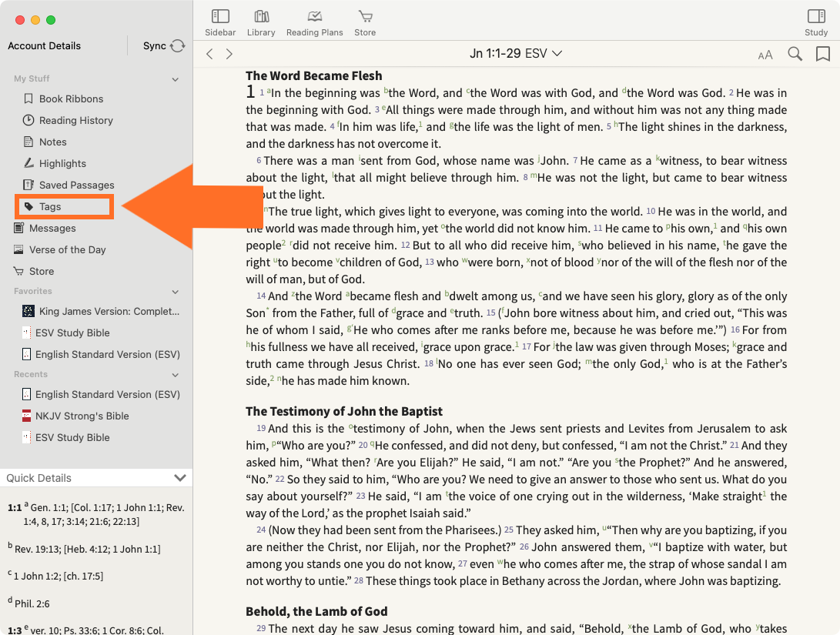This screenshot has height=635, width=840.
Task: Collapse the My Stuff section
Action: [x=176, y=79]
